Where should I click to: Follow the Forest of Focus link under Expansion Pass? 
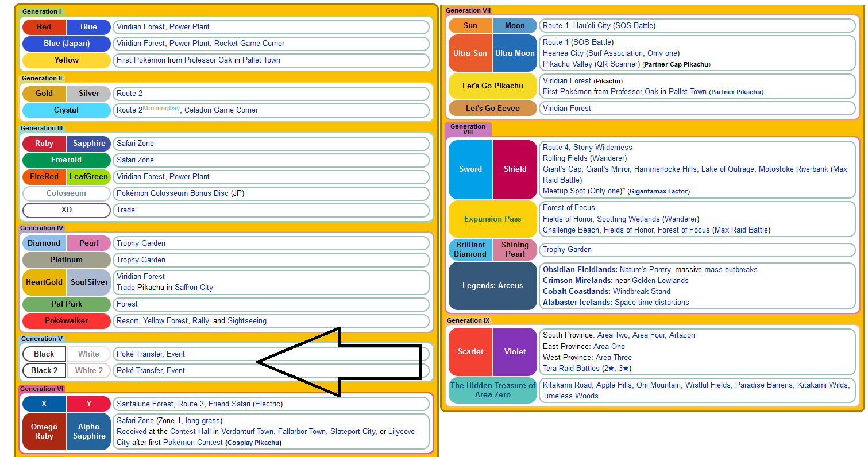click(569, 208)
